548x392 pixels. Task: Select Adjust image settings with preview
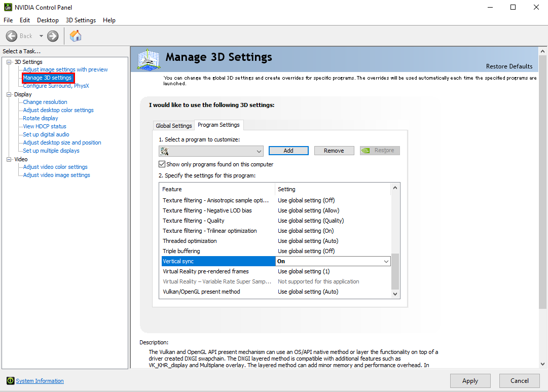pyautogui.click(x=65, y=69)
